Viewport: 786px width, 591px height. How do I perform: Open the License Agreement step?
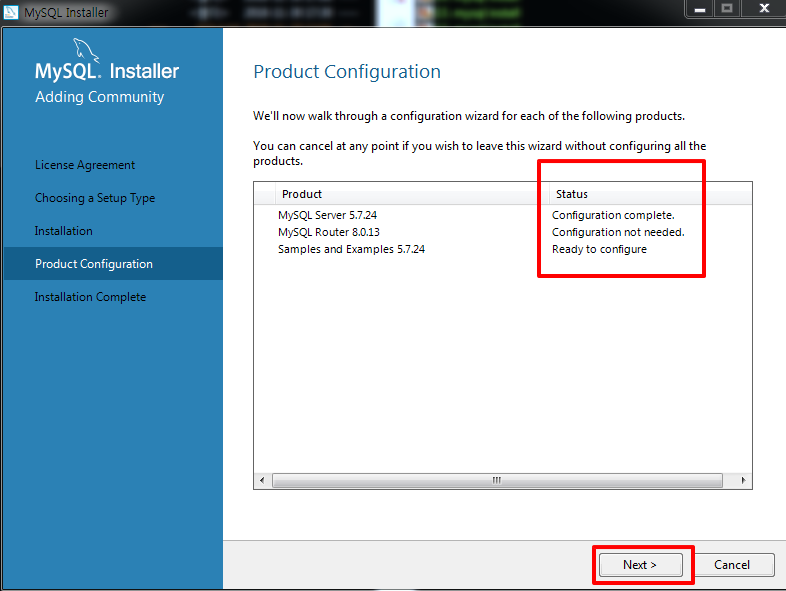pos(85,165)
